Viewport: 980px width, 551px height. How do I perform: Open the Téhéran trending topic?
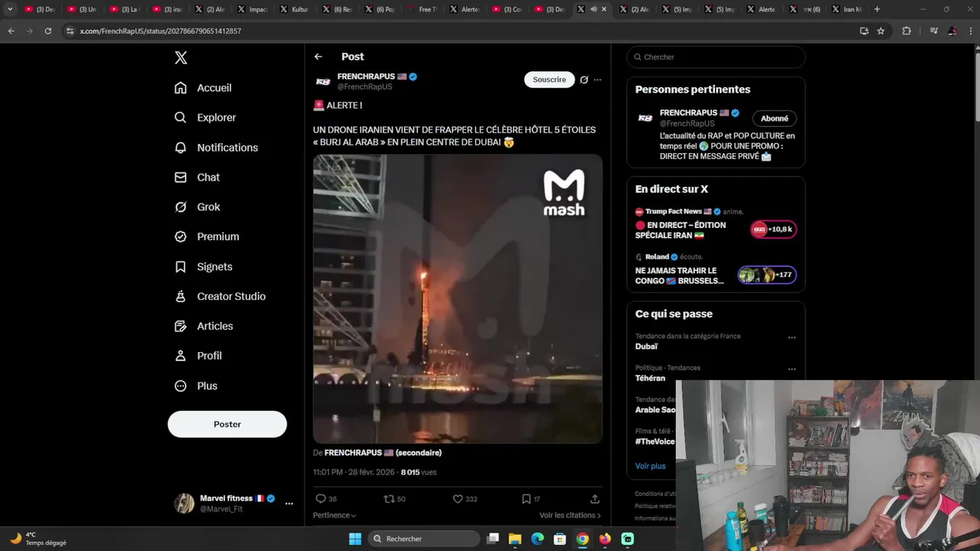650,378
